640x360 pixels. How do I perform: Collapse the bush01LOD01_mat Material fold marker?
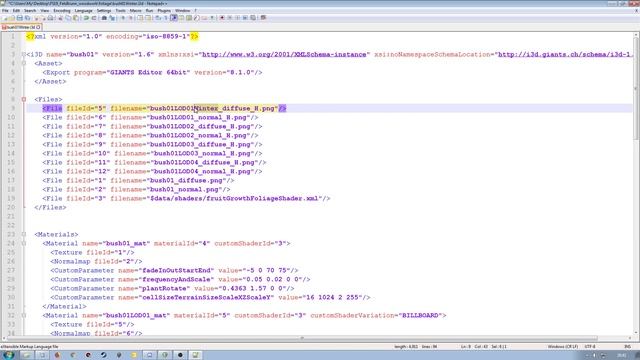tap(24, 315)
